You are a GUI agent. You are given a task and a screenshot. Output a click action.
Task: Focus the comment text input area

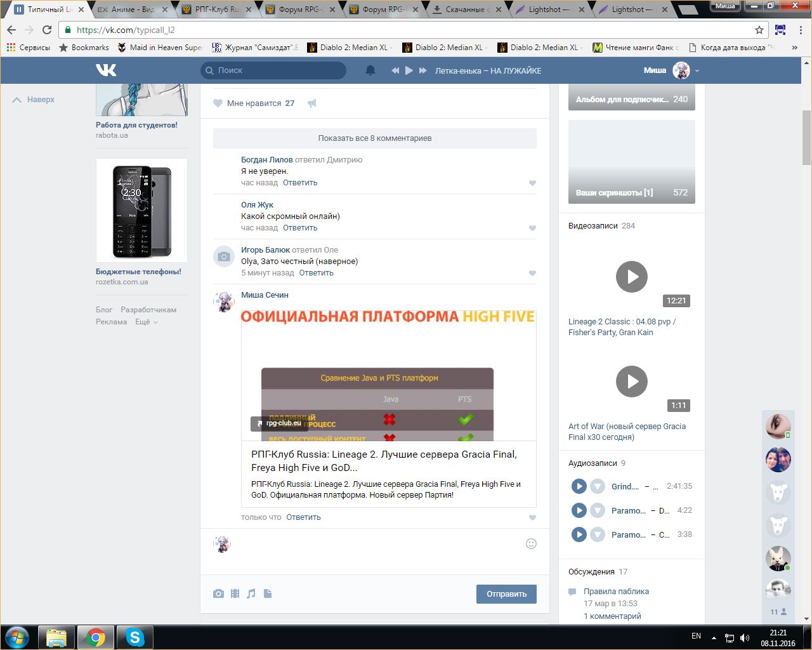tap(378, 544)
